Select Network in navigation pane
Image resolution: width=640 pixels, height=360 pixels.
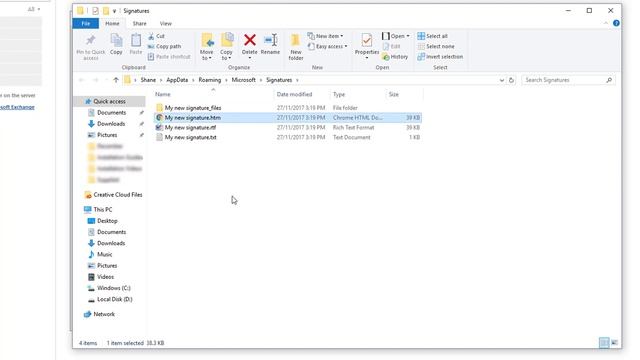pyautogui.click(x=104, y=314)
